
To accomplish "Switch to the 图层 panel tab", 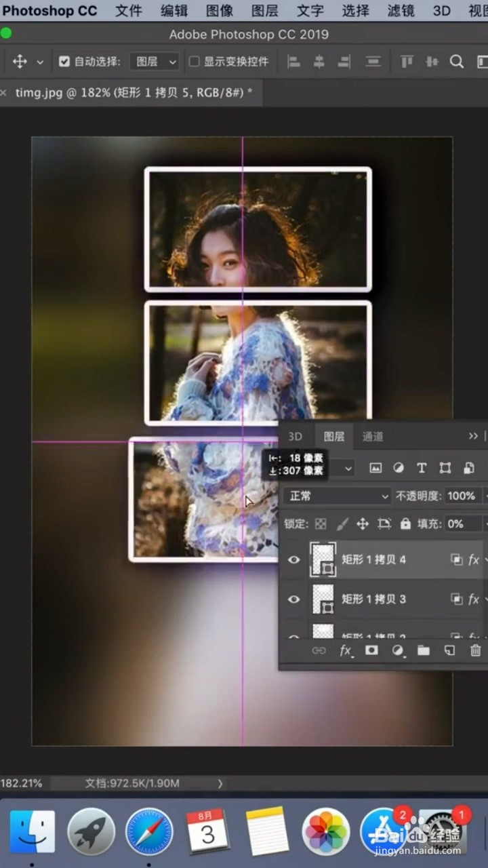I will pos(334,436).
